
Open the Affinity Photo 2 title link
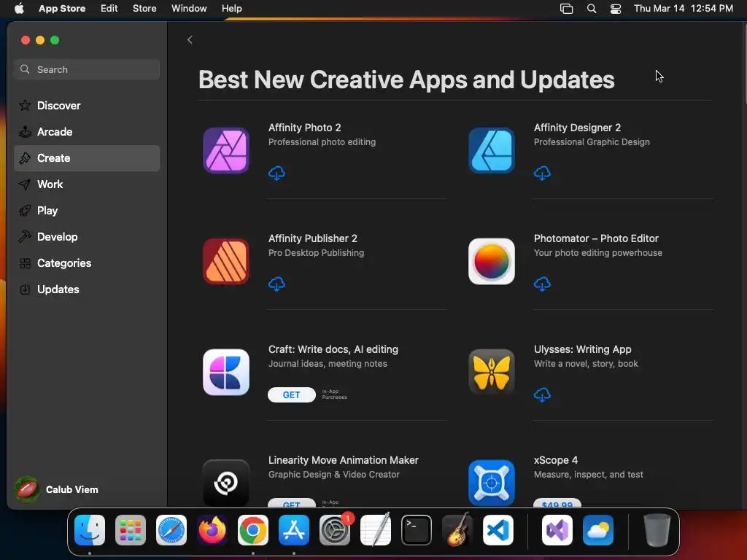(x=304, y=128)
